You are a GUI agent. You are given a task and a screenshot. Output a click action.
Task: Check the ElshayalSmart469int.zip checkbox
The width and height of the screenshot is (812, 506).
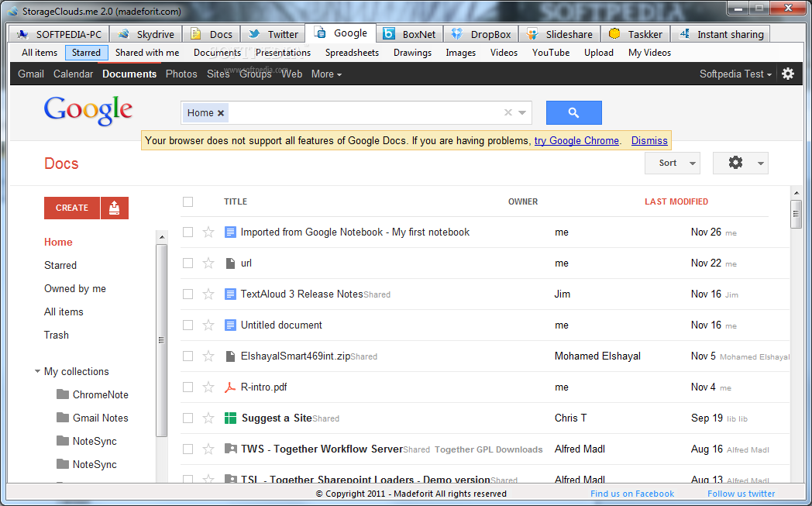188,356
